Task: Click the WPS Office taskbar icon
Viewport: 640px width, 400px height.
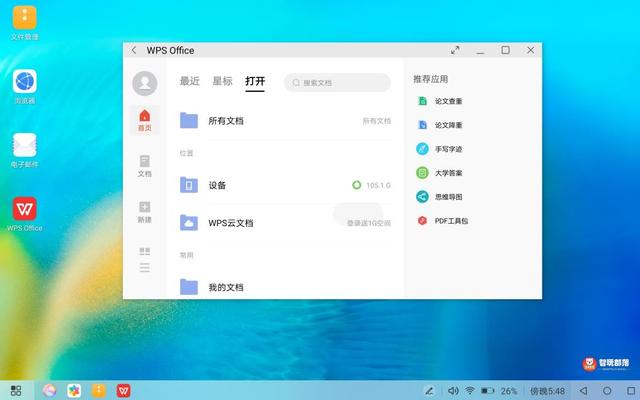Action: click(x=124, y=391)
